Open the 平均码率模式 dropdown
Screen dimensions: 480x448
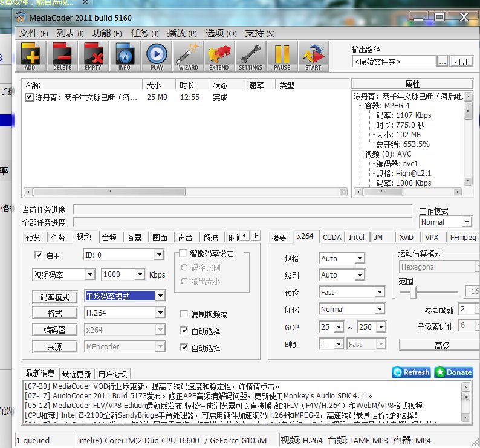pyautogui.click(x=160, y=296)
